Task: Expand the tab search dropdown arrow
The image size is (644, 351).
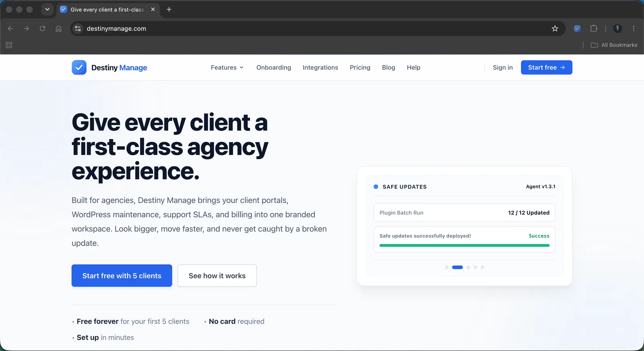Action: (47, 9)
